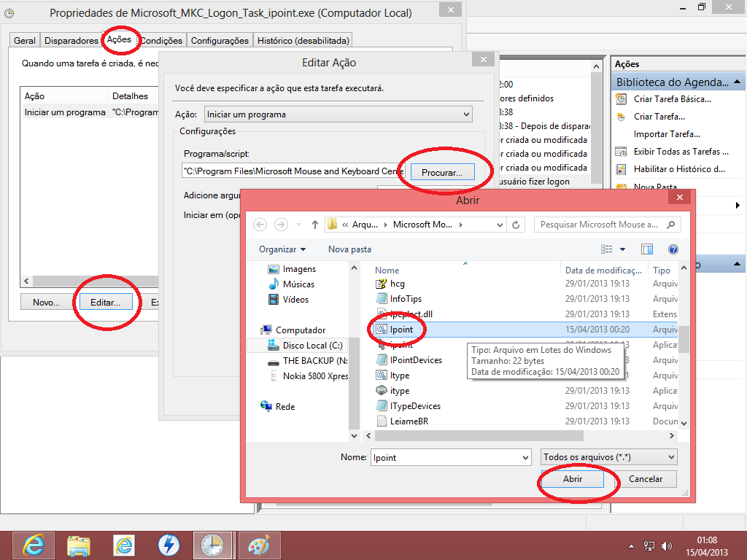Open the lightning bolt app on taskbar
This screenshot has height=560, width=747.
pyautogui.click(x=169, y=545)
